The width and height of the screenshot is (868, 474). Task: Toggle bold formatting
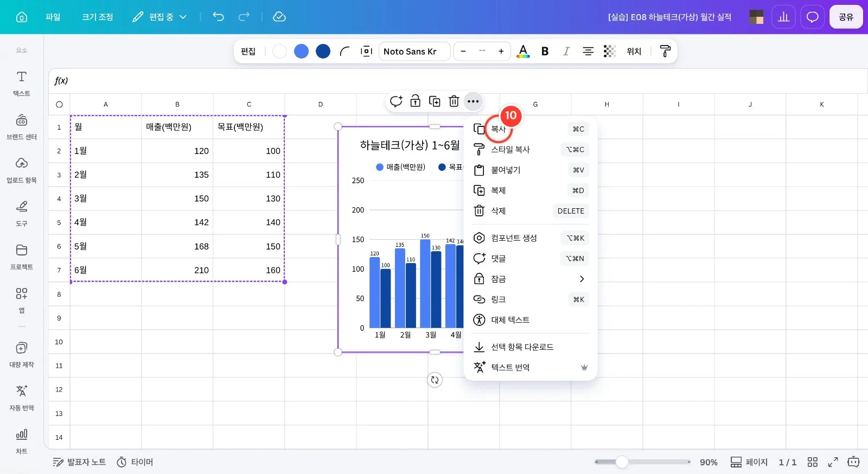(545, 52)
